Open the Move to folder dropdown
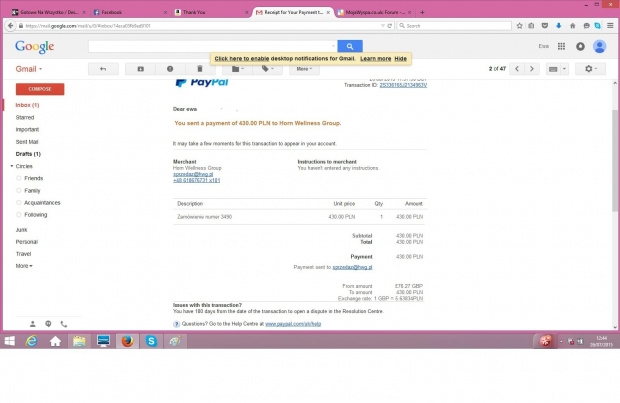Screen dimensions: 620x403 click(237, 69)
